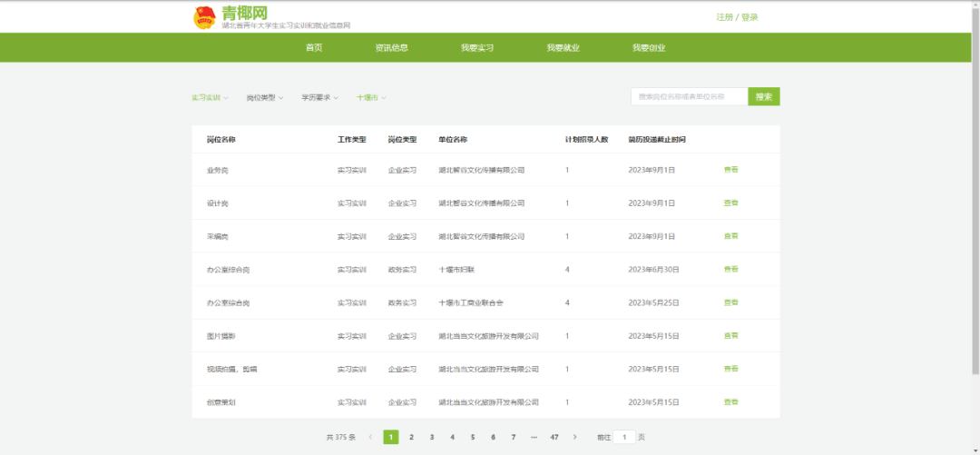Viewport: 980px width, 455px height.
Task: Open 首页 in the navigation bar
Action: click(x=314, y=47)
